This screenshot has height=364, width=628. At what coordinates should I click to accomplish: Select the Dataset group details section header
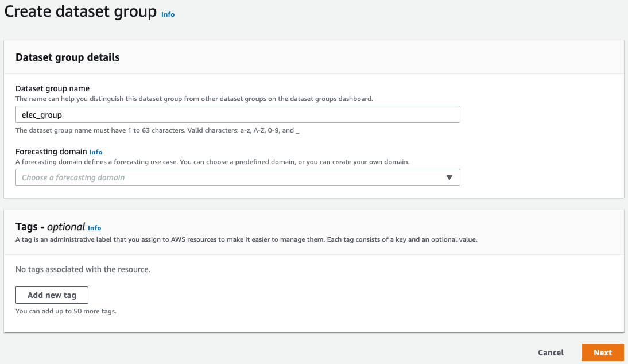pos(68,57)
